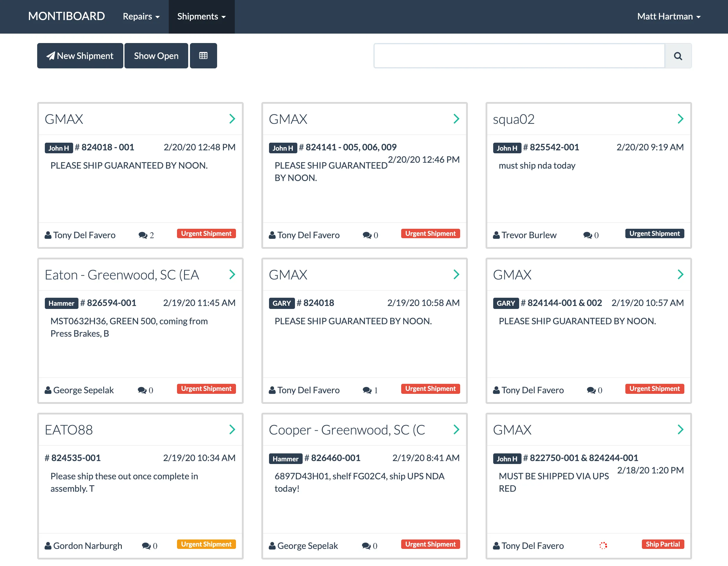
Task: Click Trevor Burlew name
Action: point(529,235)
